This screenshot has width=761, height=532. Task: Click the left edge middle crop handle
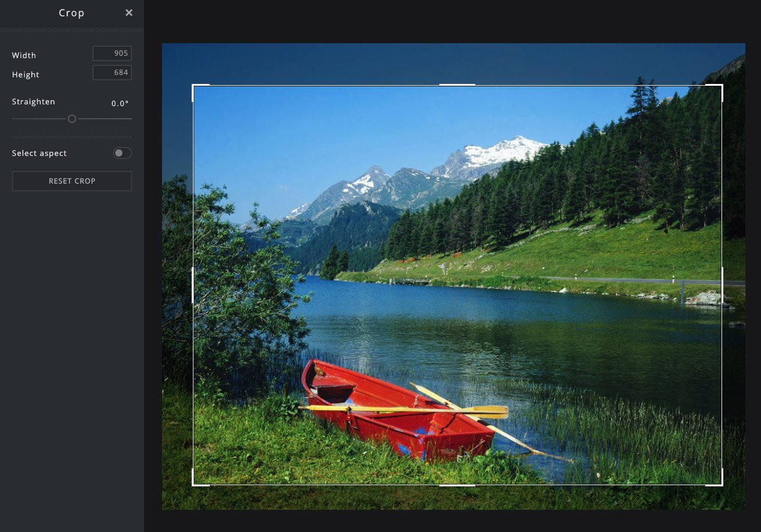(x=193, y=285)
